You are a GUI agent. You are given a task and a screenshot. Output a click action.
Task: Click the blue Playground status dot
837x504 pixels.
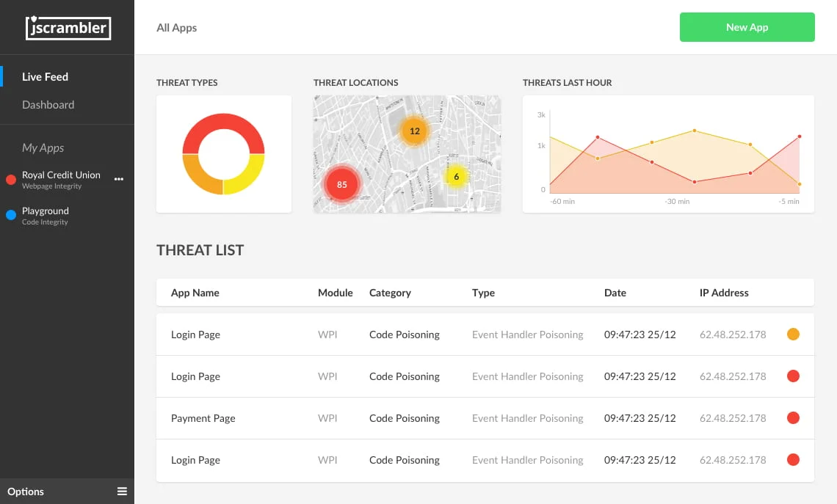(11, 215)
